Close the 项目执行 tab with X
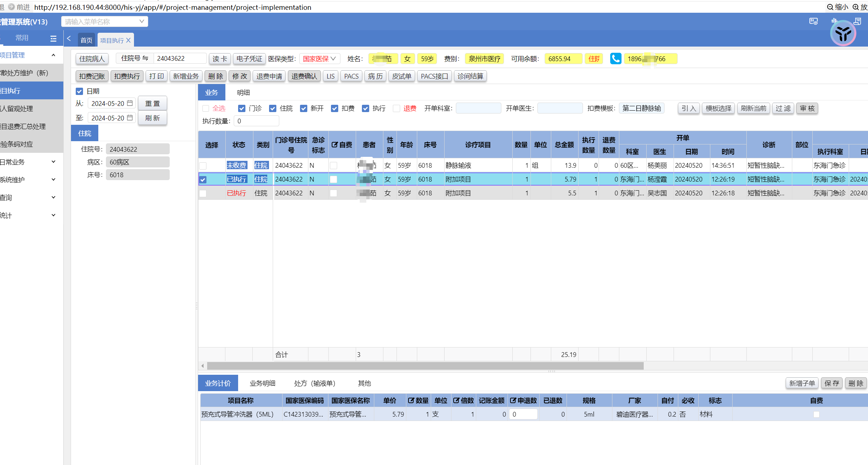 [129, 40]
